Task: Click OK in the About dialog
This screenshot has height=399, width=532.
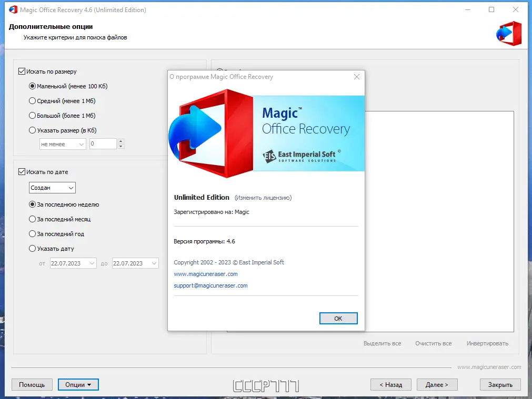Action: [x=338, y=319]
